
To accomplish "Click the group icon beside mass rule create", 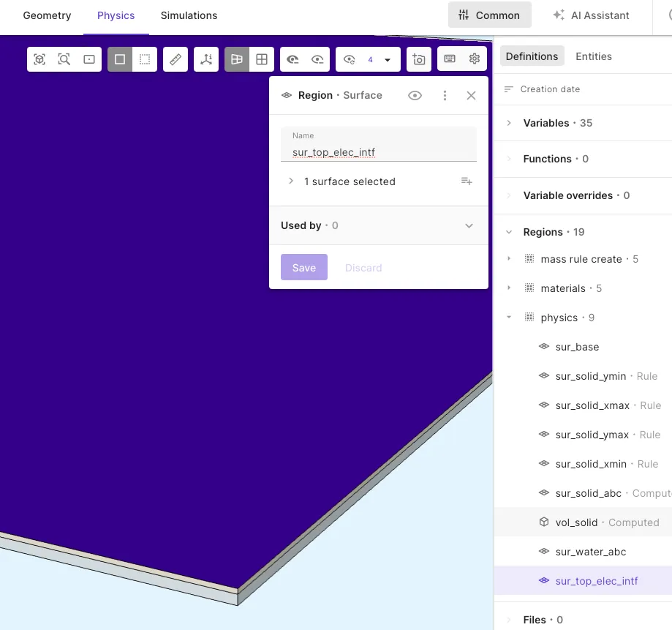I will click(529, 258).
